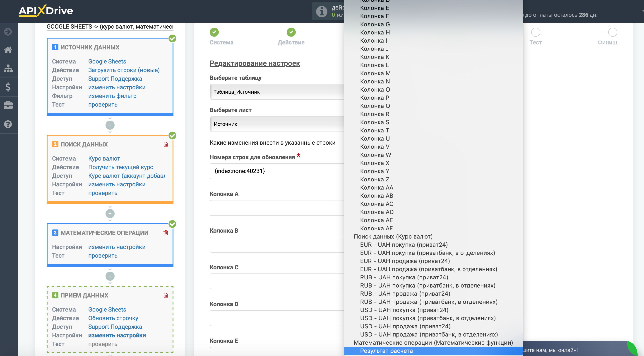Click Математические операции (Математические функции) group header
This screenshot has width=644, height=356.
click(433, 343)
